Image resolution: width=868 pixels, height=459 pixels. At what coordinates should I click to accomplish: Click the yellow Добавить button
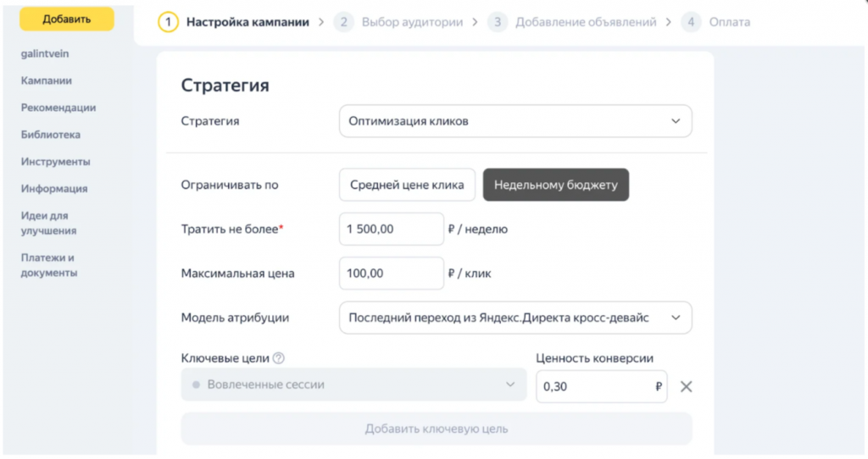pyautogui.click(x=66, y=19)
